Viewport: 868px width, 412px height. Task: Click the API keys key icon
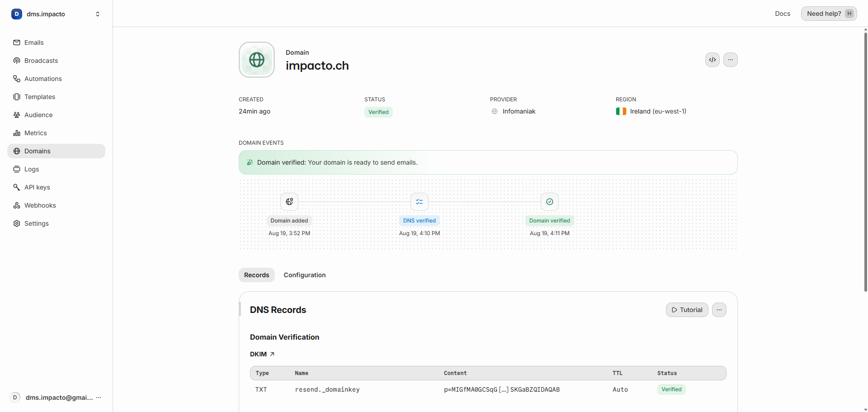pyautogui.click(x=17, y=187)
